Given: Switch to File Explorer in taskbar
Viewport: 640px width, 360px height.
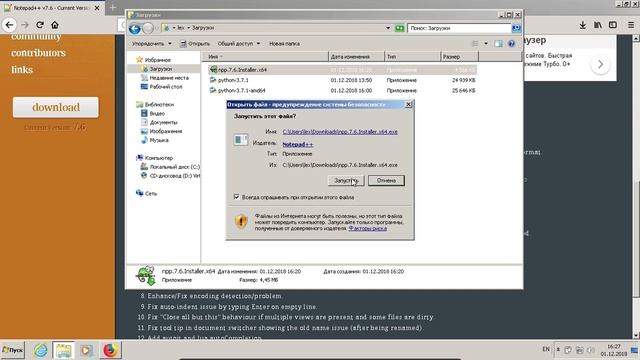Looking at the screenshot, I should coord(63,350).
